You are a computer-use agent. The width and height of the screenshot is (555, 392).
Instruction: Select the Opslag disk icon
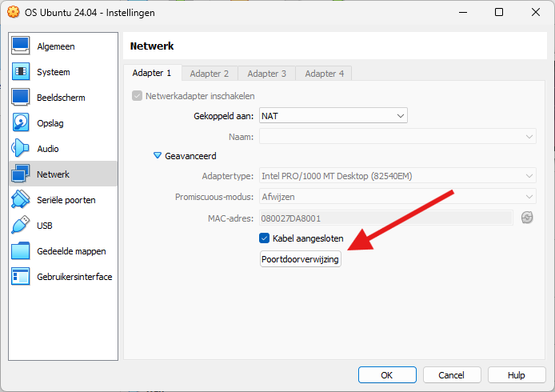click(21, 123)
